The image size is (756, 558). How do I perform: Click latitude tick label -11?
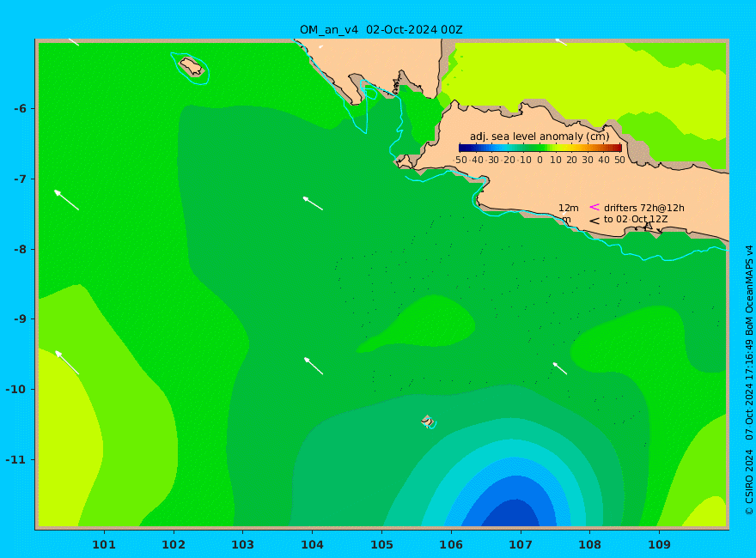(17, 459)
